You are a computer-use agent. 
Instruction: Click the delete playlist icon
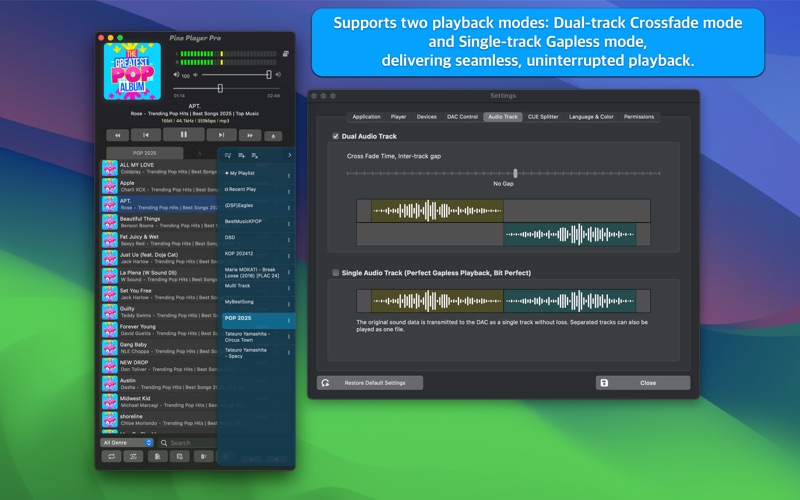255,155
